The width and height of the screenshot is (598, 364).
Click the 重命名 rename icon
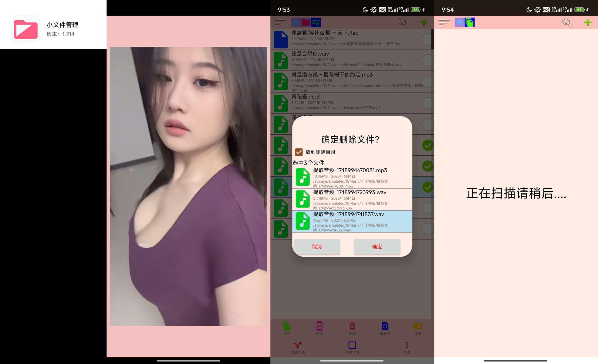(385, 326)
